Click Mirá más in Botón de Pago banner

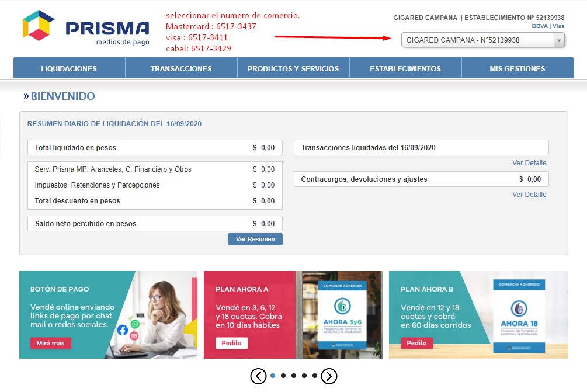[x=50, y=343]
